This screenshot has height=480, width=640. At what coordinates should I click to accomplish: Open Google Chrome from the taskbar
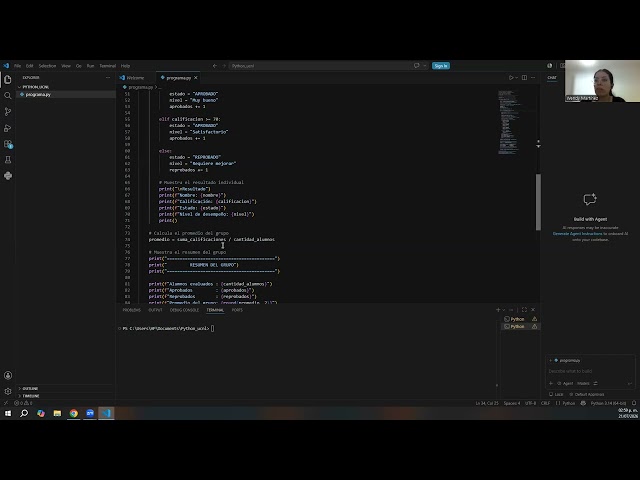pyautogui.click(x=73, y=413)
